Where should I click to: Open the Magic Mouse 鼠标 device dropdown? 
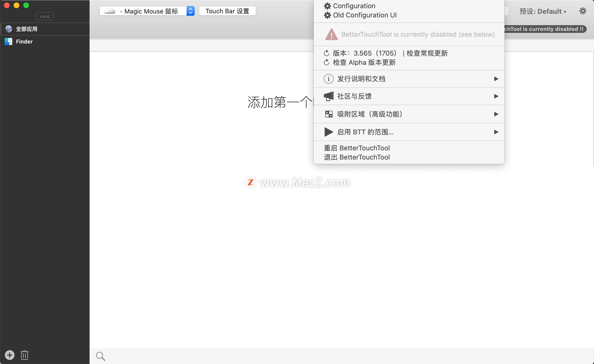[191, 11]
